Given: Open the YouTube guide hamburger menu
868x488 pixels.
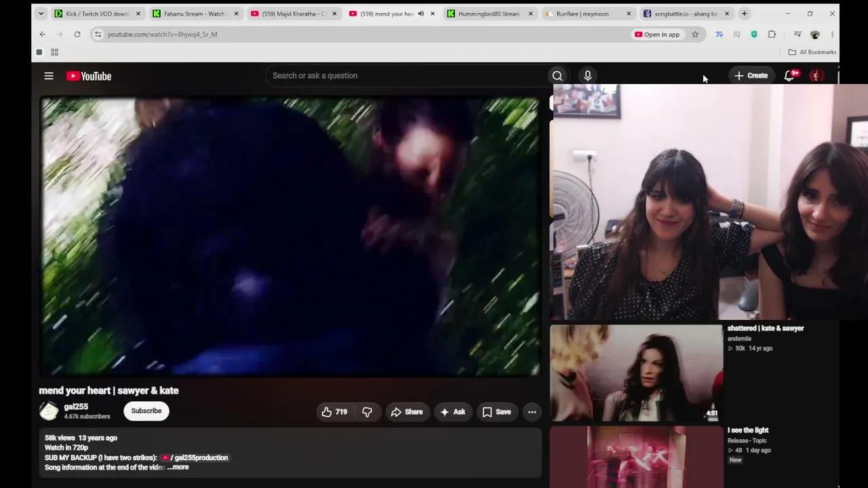Looking at the screenshot, I should click(49, 76).
